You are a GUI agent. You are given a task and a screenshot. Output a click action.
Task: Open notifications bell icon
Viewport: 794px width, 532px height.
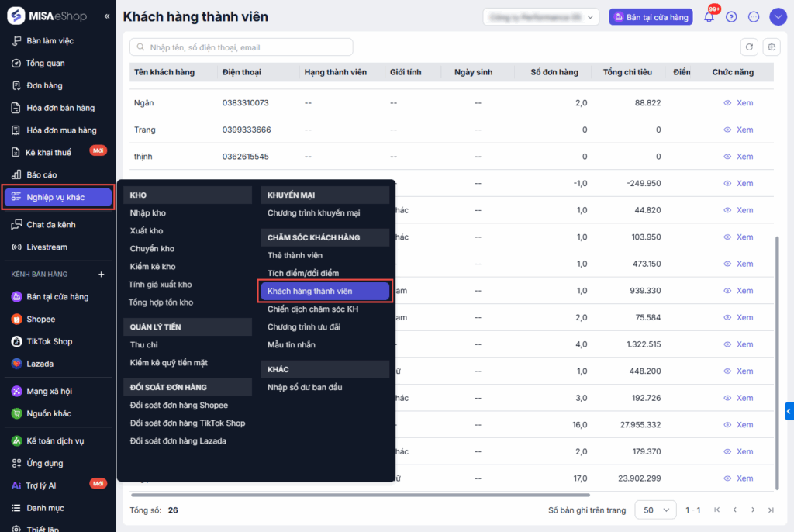[x=709, y=17]
